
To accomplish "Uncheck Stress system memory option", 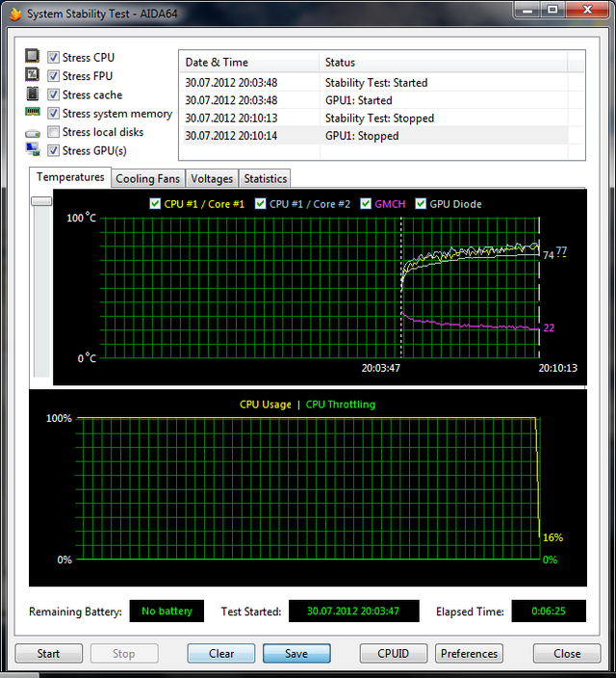I will 54,114.
